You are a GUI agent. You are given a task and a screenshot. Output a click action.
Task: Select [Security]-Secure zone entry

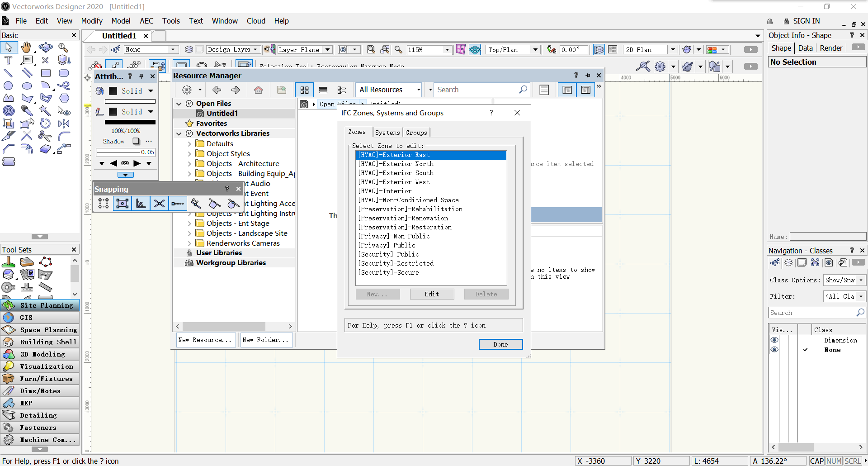pos(432,272)
